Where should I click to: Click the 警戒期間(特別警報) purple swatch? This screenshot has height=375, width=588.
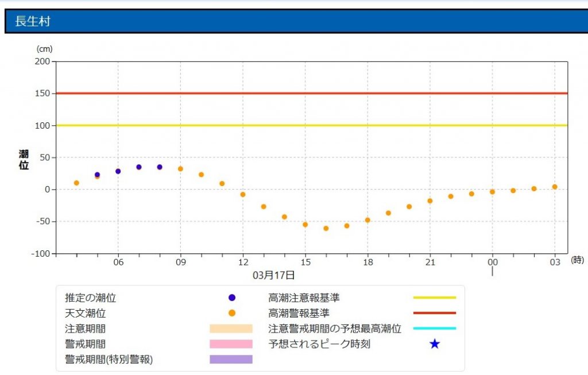tap(231, 359)
